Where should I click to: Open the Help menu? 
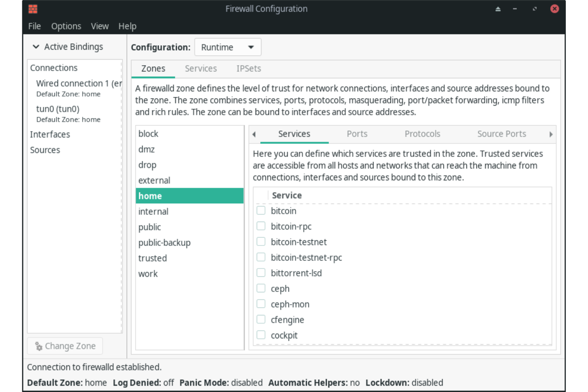click(127, 26)
